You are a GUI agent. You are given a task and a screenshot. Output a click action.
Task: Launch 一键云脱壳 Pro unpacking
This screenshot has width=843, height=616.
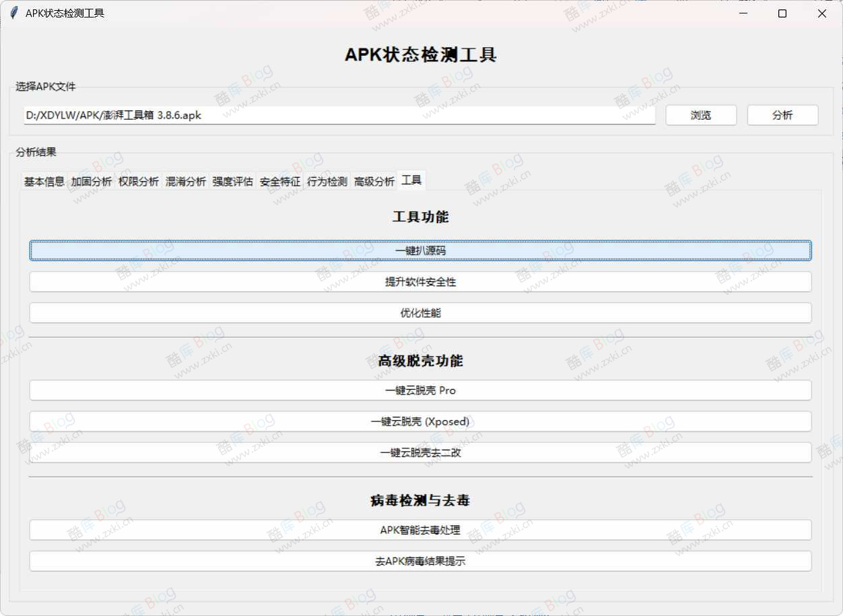tap(420, 390)
